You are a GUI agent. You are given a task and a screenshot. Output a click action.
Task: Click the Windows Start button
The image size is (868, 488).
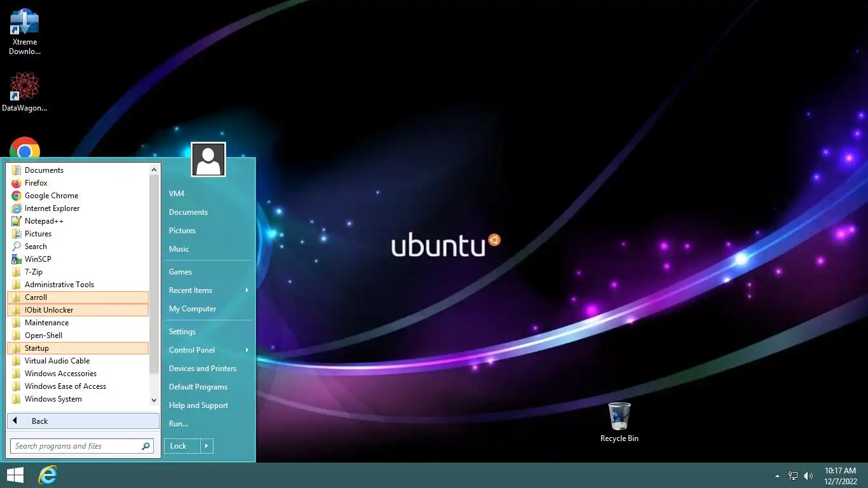point(15,475)
